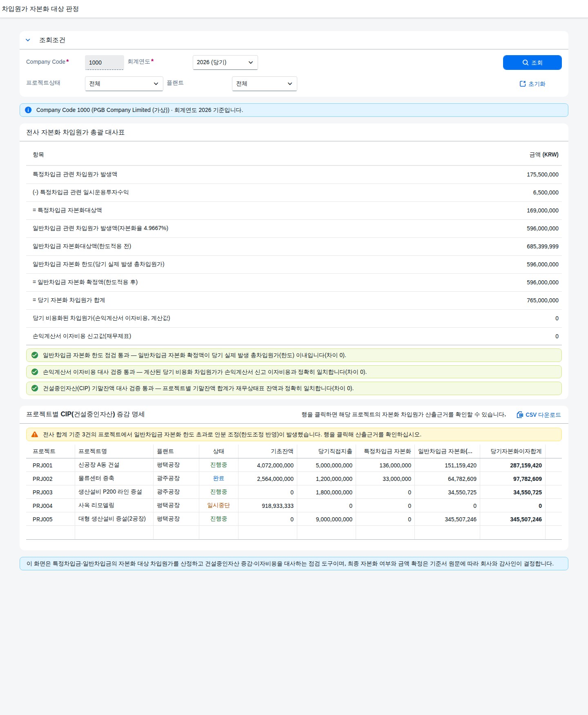Click amount 175,500,000 in summary table

(x=543, y=174)
